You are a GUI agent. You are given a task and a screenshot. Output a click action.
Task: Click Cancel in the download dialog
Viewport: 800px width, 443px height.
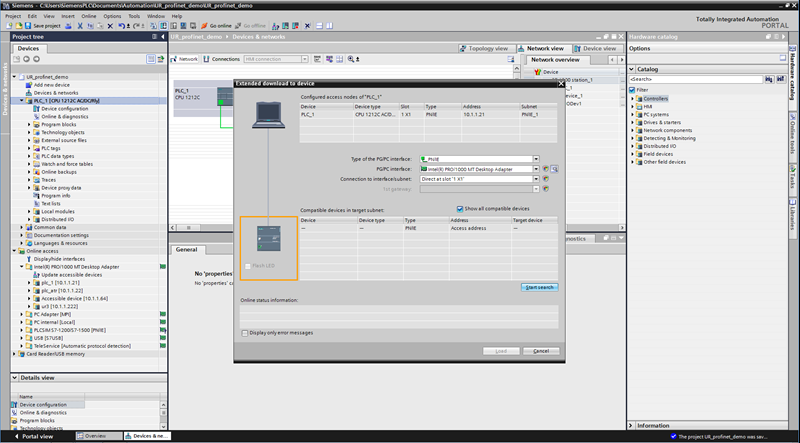540,351
